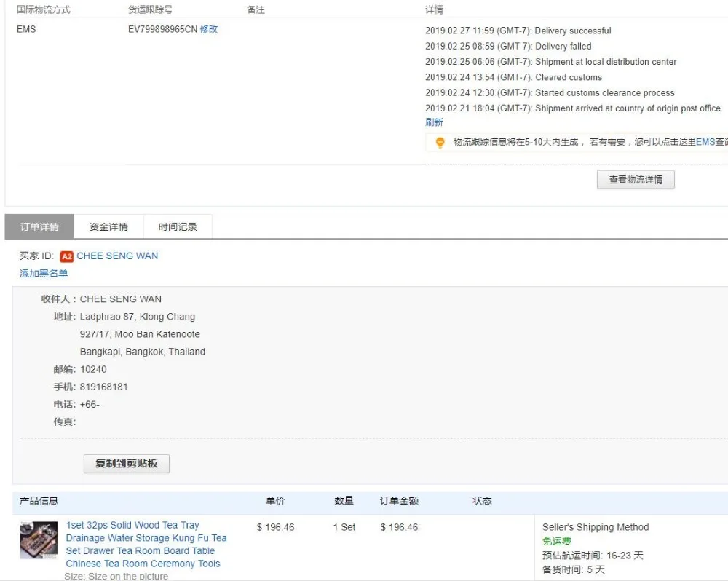Screen dimensions: 728x581
Task: Switch to the 资金详情 tab
Action: coord(108,226)
